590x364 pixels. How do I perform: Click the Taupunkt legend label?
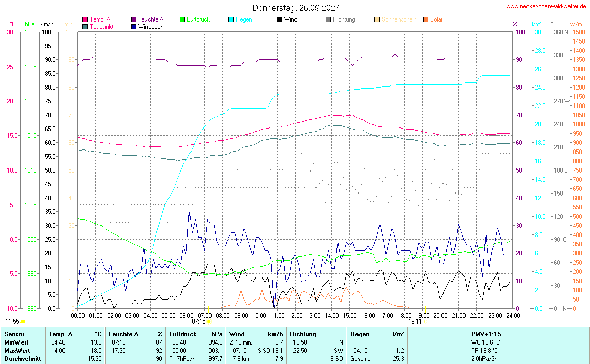(x=101, y=26)
